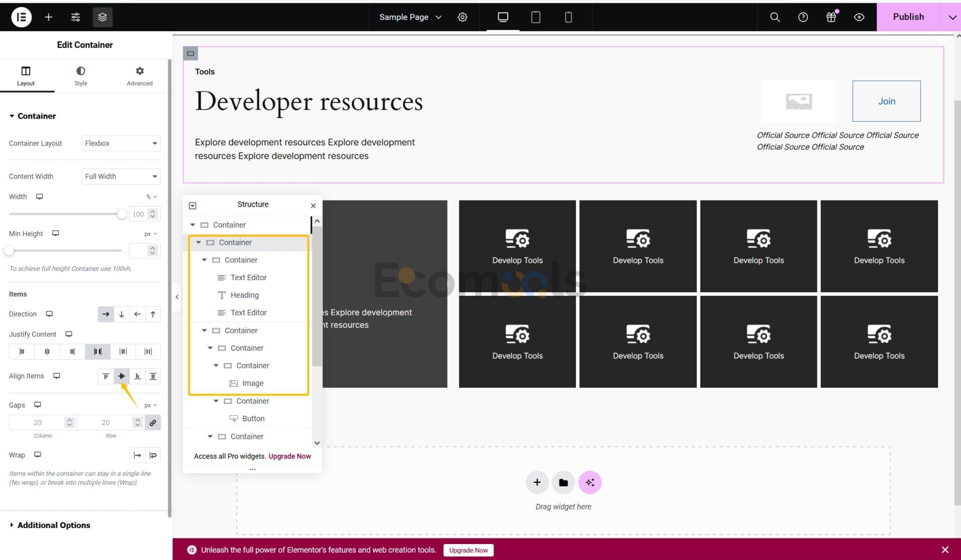Click the folder template library button
961x560 pixels.
(x=563, y=482)
